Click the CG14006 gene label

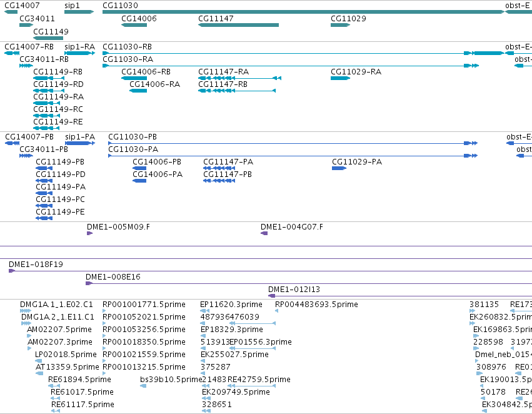click(x=139, y=19)
